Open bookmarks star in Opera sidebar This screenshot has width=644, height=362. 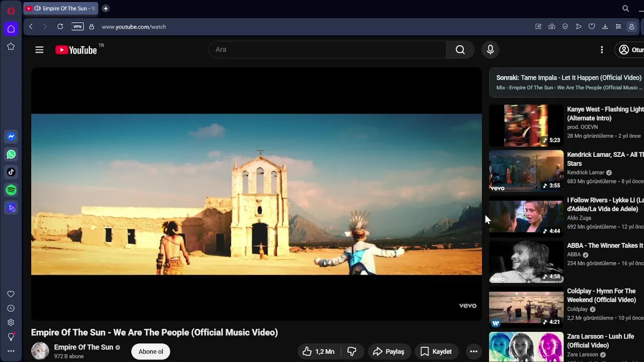(11, 47)
